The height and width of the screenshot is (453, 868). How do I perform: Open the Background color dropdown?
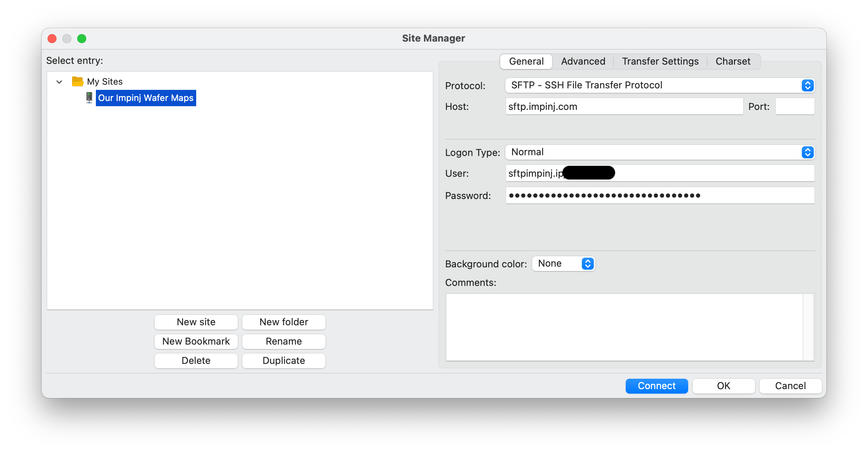click(563, 264)
